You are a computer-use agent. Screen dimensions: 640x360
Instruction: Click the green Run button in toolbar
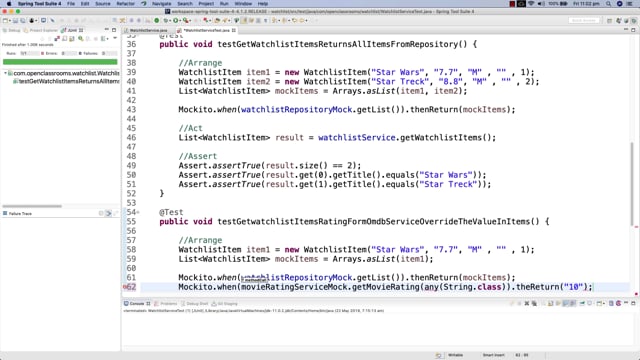176,20
